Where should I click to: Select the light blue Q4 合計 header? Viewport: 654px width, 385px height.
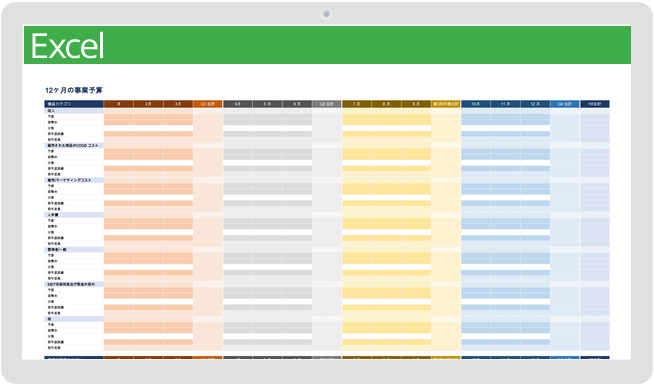point(565,104)
